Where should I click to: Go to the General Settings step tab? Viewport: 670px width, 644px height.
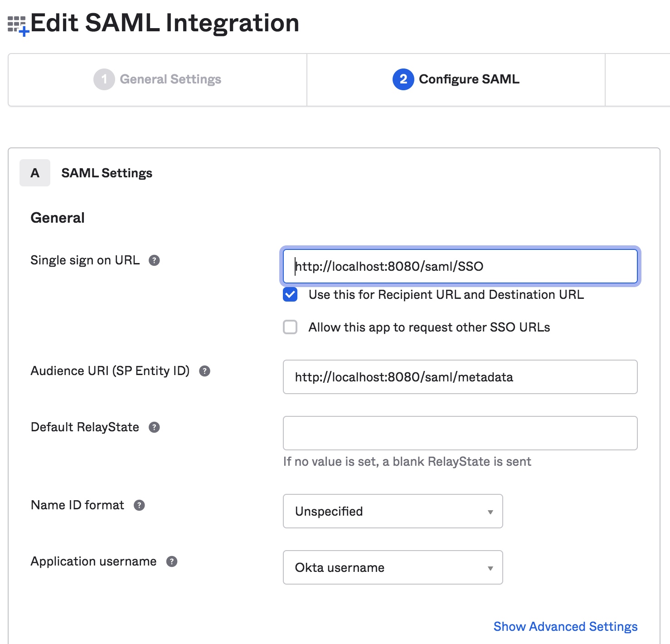[157, 79]
